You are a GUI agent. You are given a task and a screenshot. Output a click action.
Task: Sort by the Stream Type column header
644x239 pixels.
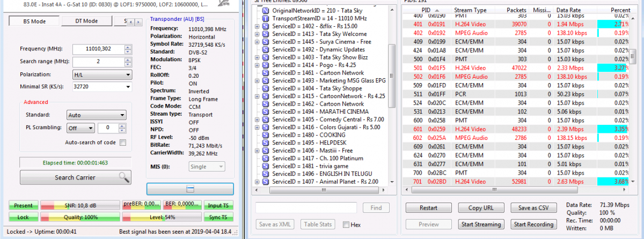click(470, 10)
